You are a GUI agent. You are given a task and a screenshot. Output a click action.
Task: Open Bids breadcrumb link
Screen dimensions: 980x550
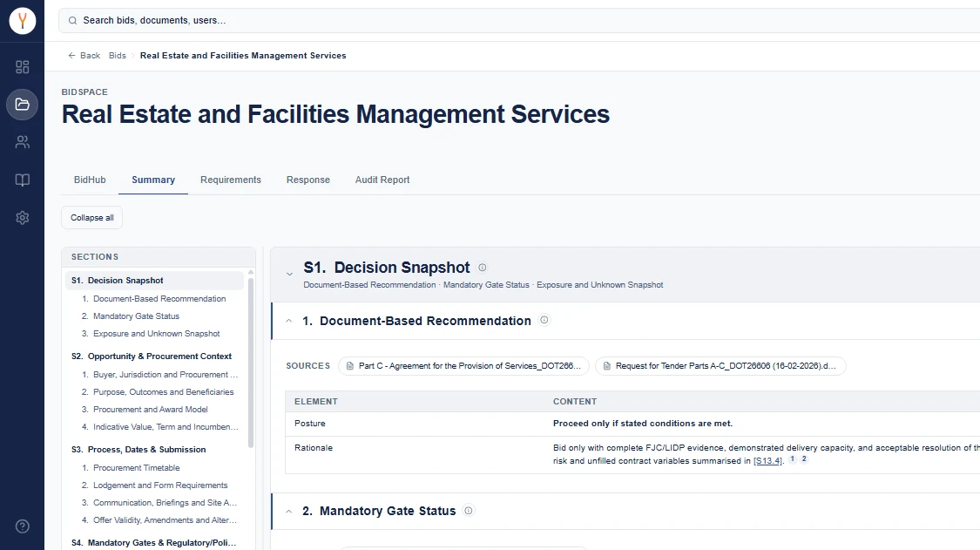118,56
